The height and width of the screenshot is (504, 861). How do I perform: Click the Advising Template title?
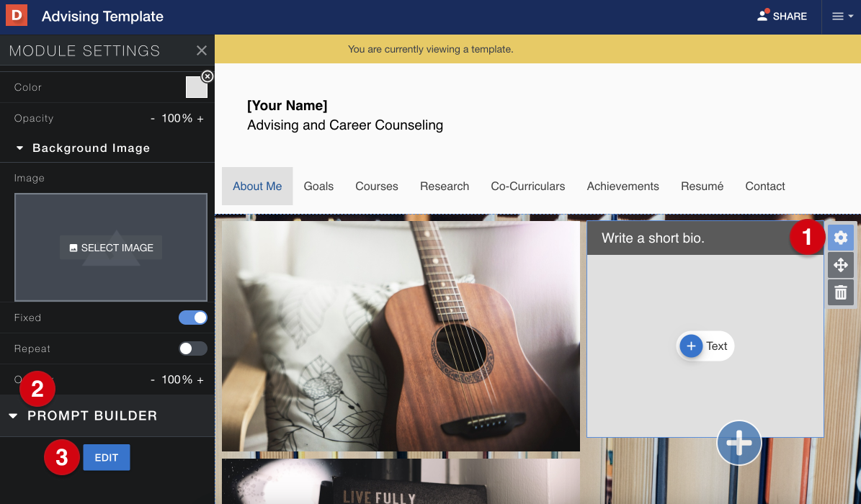[103, 17]
